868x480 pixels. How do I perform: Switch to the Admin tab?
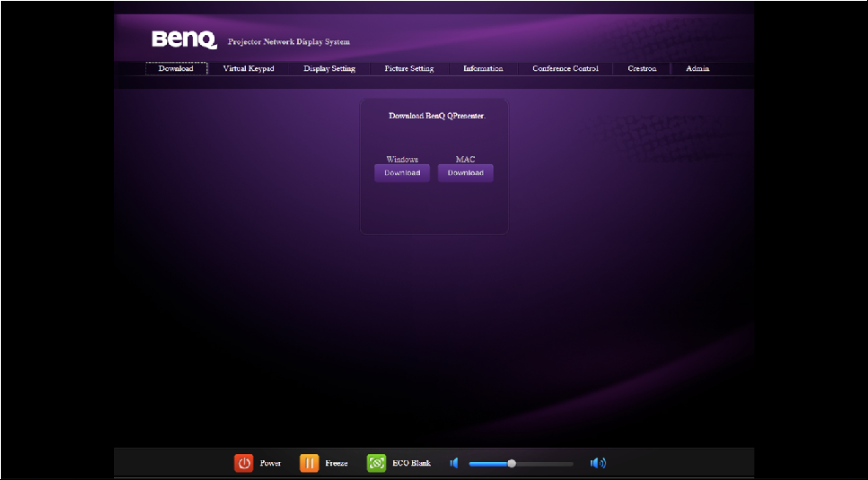[x=697, y=68]
